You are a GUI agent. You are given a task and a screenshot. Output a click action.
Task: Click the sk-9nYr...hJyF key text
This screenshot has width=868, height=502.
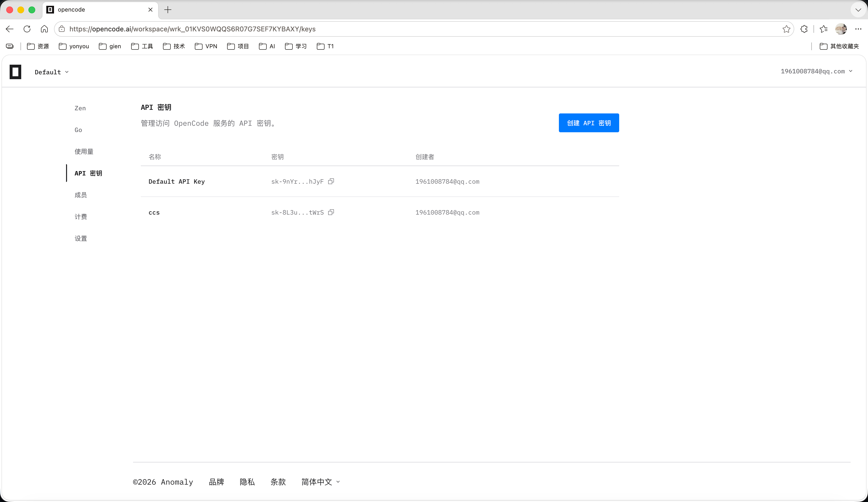pyautogui.click(x=297, y=181)
